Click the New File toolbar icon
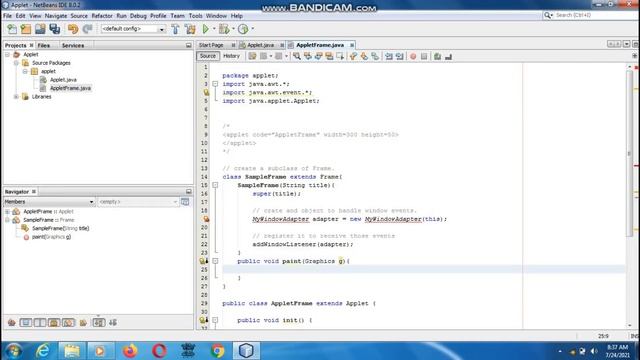 tap(12, 29)
